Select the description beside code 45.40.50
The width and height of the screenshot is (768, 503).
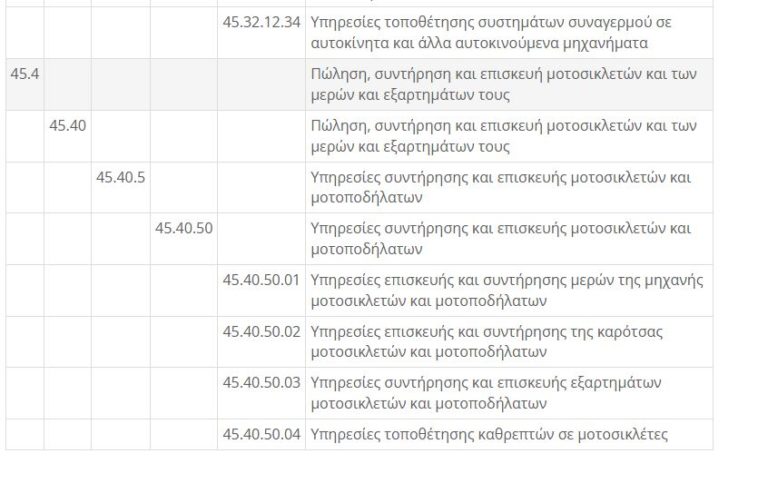[x=501, y=239]
